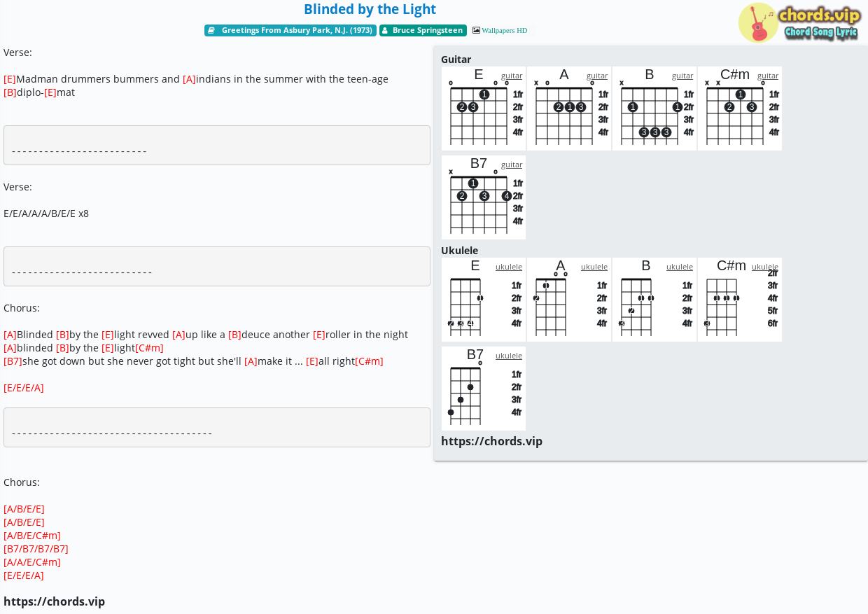This screenshot has height=614, width=868.
Task: Click the "ukulele" link above the E chord
Action: click(509, 267)
